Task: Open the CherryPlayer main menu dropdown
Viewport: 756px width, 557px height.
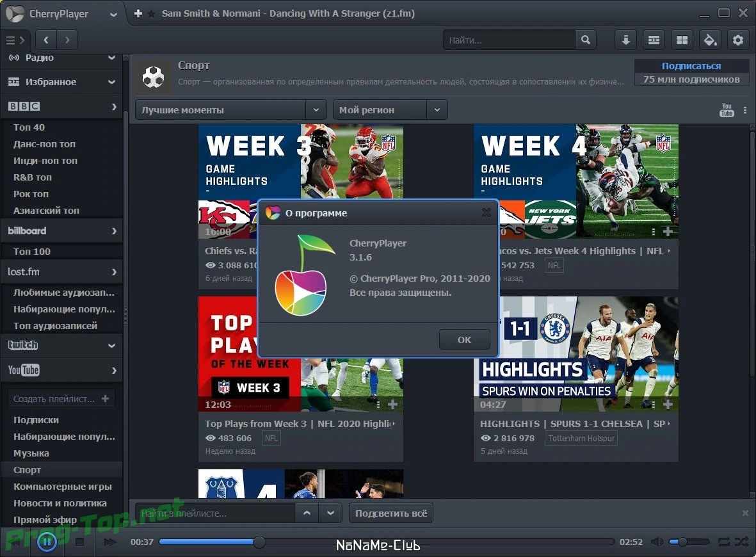Action: pos(113,14)
